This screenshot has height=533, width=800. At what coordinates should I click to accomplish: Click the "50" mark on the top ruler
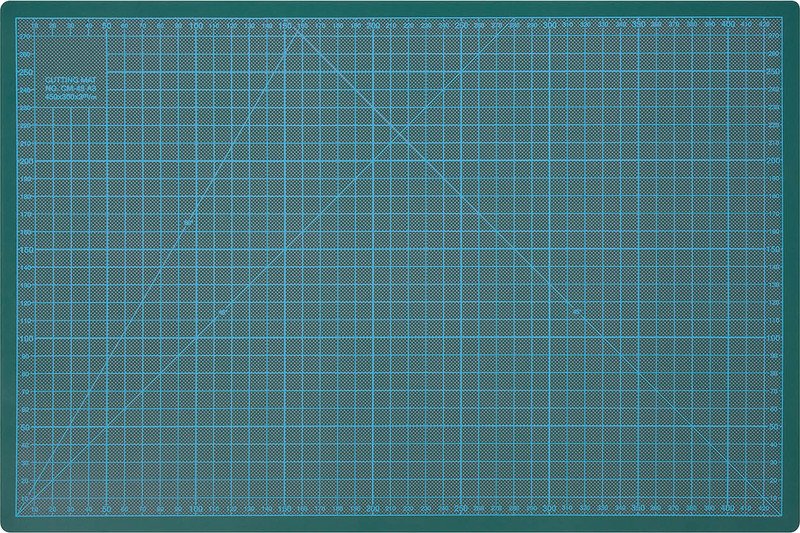[x=106, y=25]
